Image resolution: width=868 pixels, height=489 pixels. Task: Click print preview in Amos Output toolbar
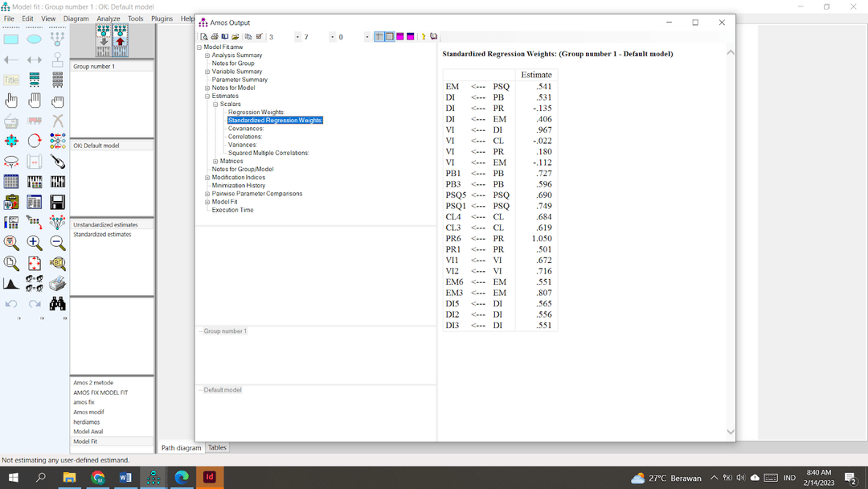pyautogui.click(x=204, y=36)
